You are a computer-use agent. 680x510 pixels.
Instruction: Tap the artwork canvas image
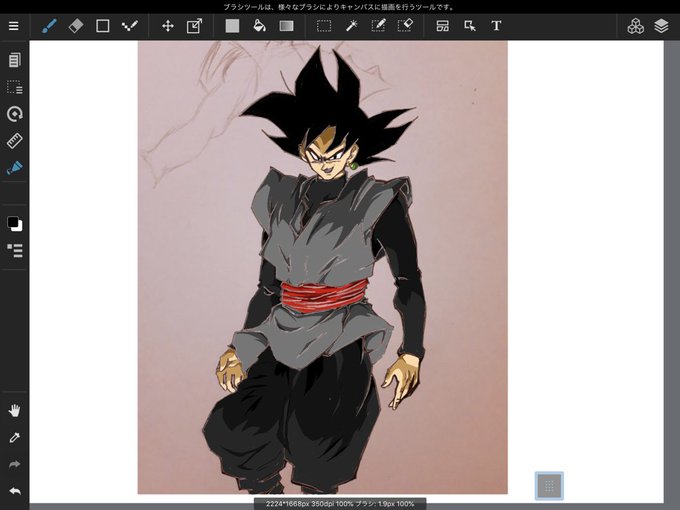[x=323, y=268]
